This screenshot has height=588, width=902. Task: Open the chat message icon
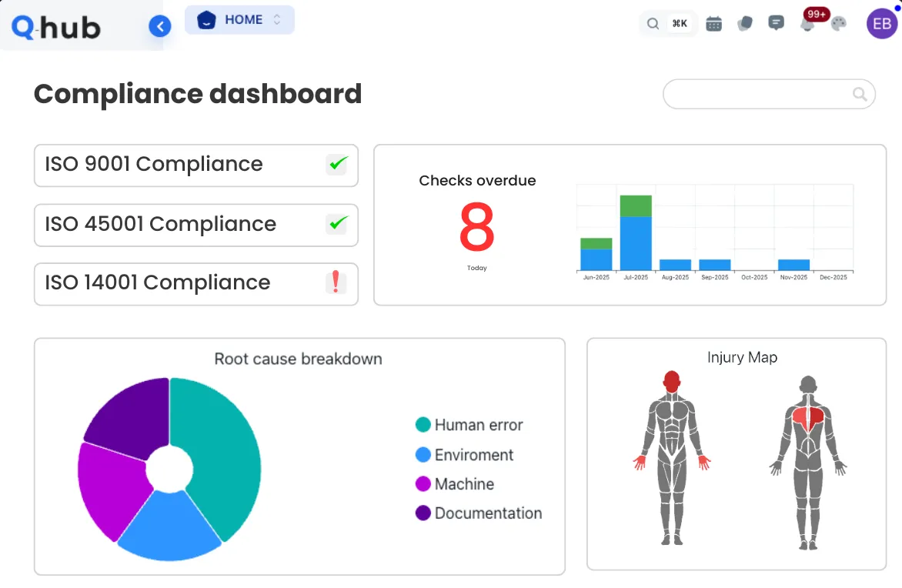pos(776,22)
